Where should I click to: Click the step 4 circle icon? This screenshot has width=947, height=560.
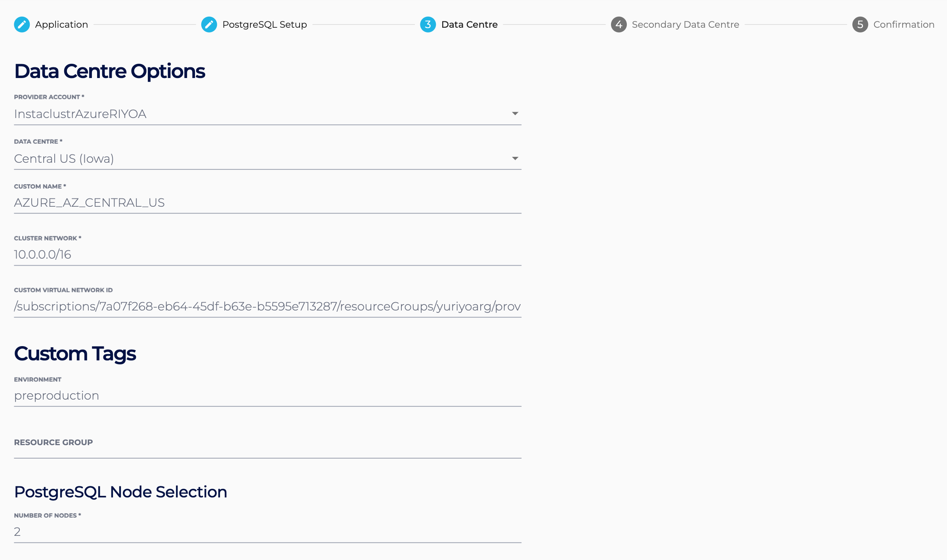(619, 25)
